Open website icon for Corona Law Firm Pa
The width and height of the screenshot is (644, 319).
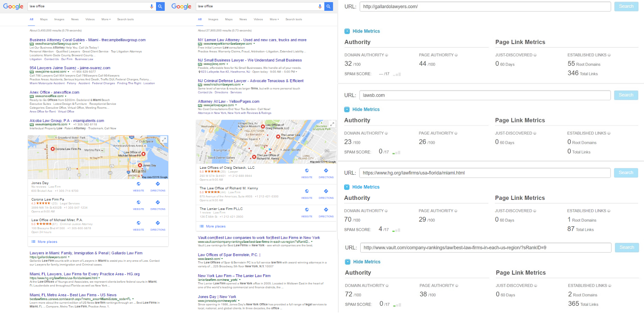click(138, 203)
